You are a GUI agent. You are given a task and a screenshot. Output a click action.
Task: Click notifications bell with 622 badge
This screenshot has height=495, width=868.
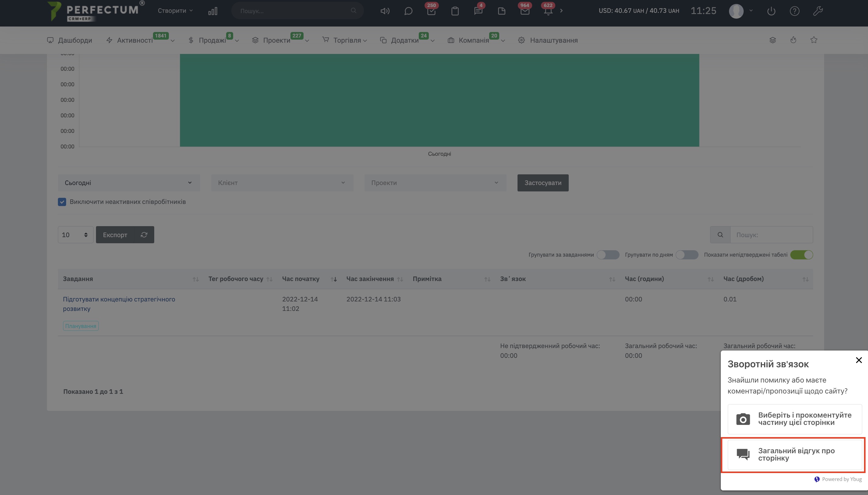pyautogui.click(x=548, y=11)
